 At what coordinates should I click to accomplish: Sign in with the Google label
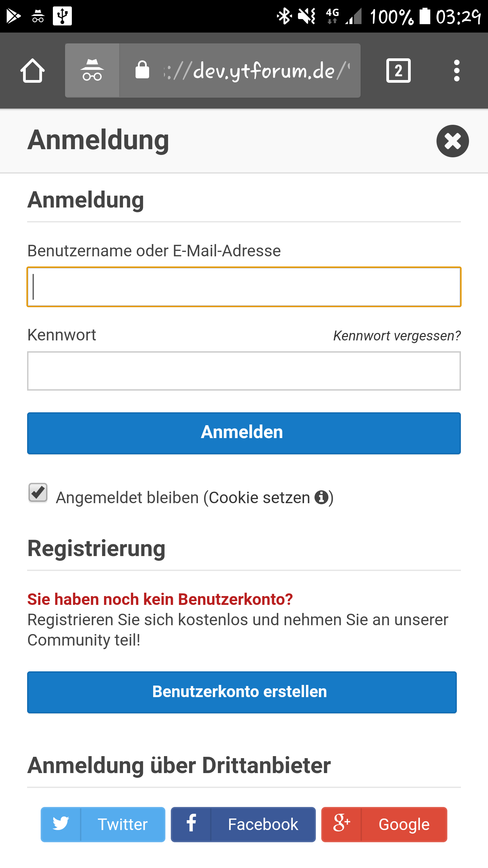404,824
